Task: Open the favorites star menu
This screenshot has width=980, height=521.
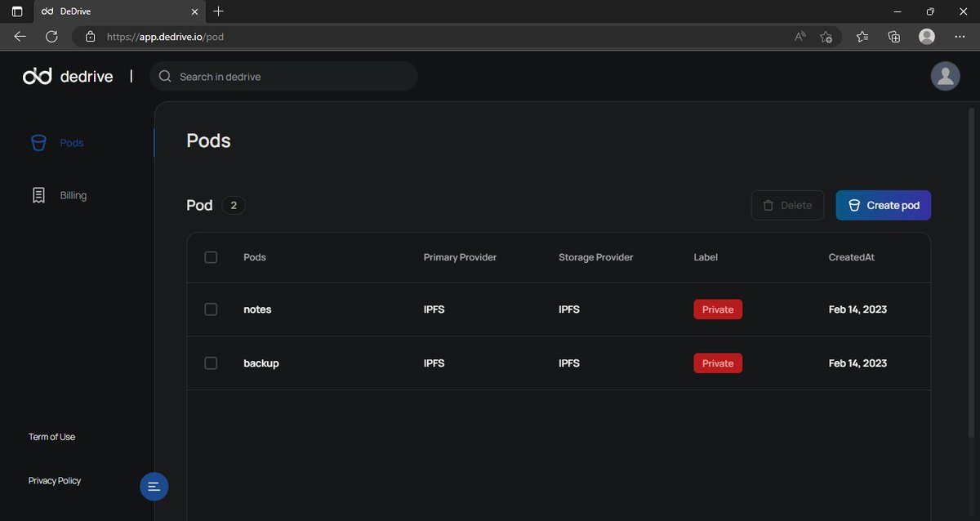Action: tap(862, 36)
